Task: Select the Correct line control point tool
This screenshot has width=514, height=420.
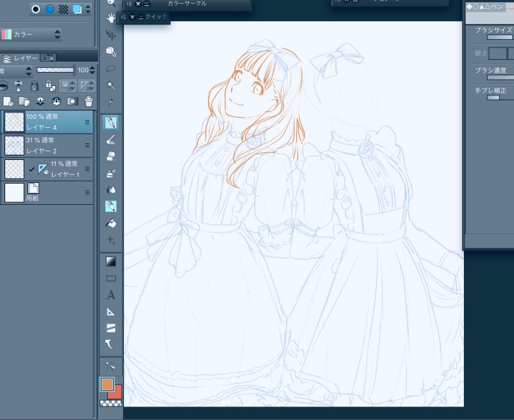Action: 111,367
